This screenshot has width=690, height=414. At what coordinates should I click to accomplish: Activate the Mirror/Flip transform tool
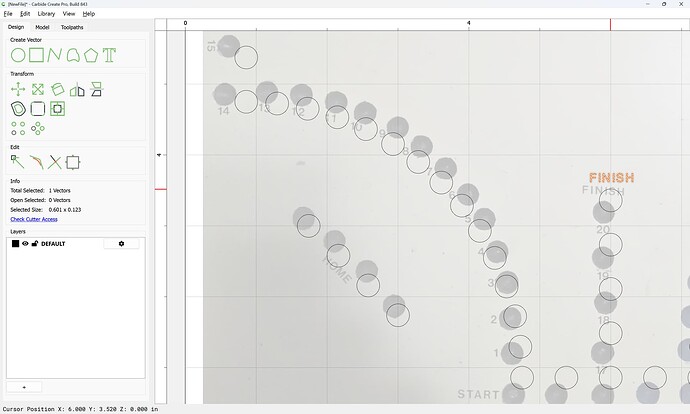pos(77,89)
